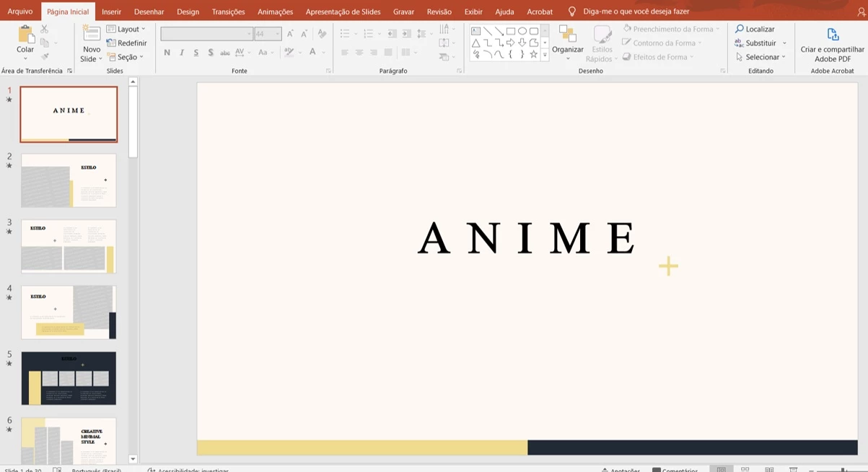868x472 pixels.
Task: Open the font size dropdown showing 44
Action: click(x=268, y=34)
